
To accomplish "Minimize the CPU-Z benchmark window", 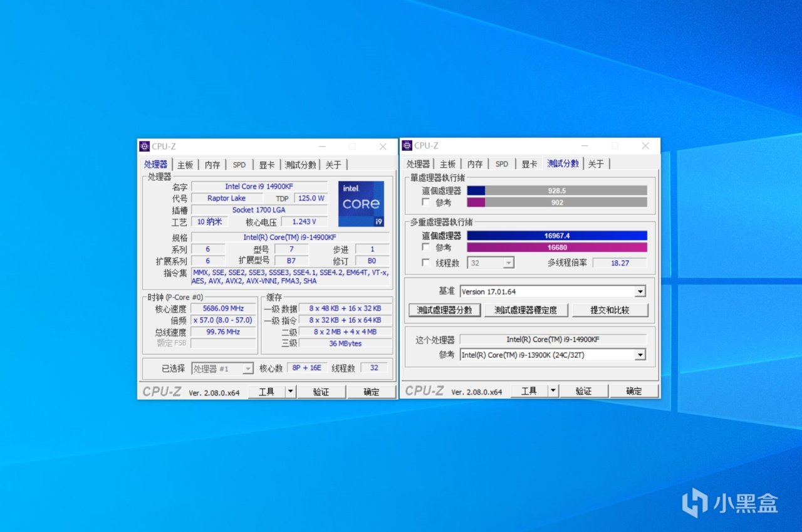I will tap(585, 145).
